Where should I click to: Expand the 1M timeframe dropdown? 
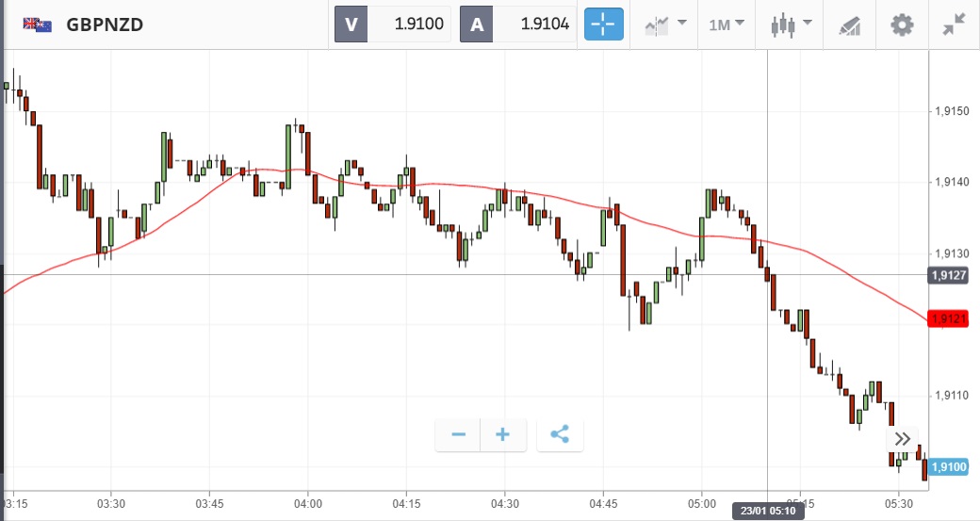[726, 24]
